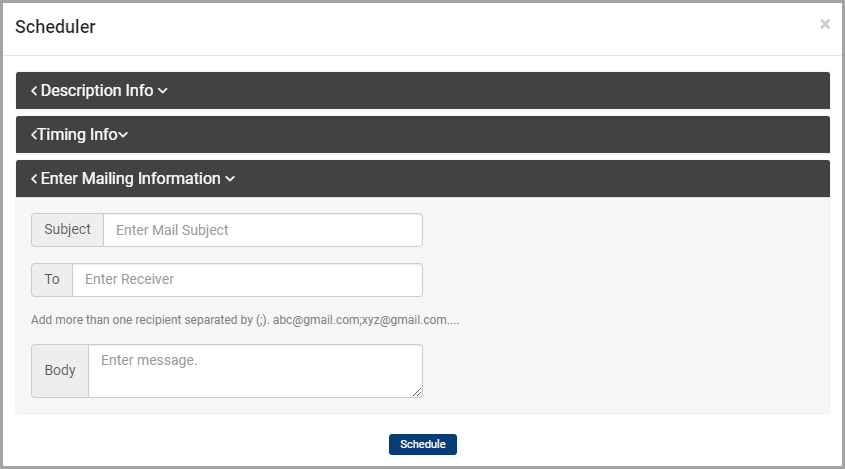Click the Schedule button
The height and width of the screenshot is (469, 845).
point(423,444)
